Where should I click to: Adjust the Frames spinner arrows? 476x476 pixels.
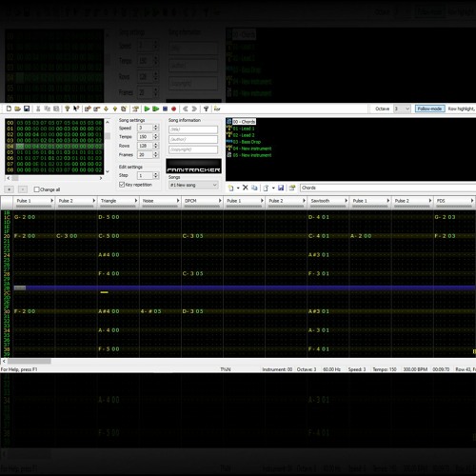coord(155,155)
